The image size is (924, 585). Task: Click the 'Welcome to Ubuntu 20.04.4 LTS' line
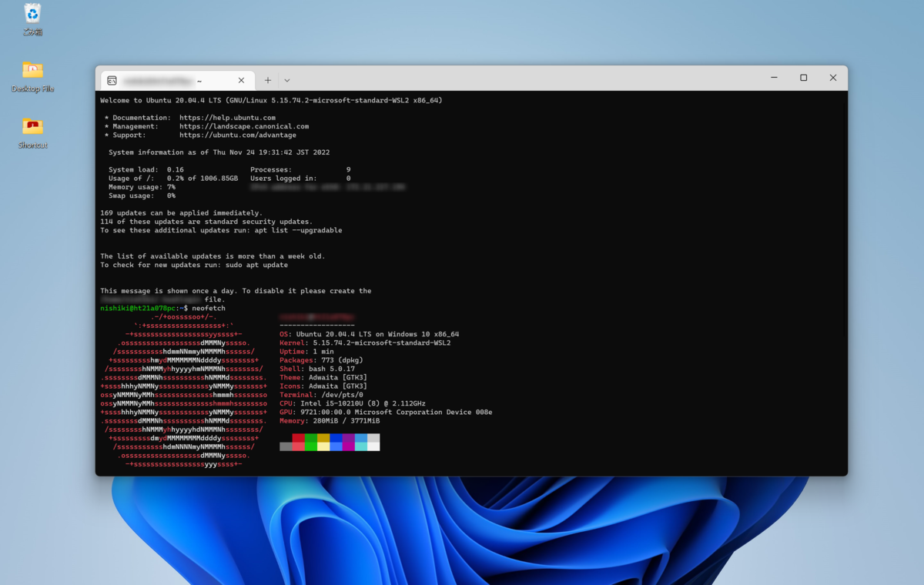(271, 100)
